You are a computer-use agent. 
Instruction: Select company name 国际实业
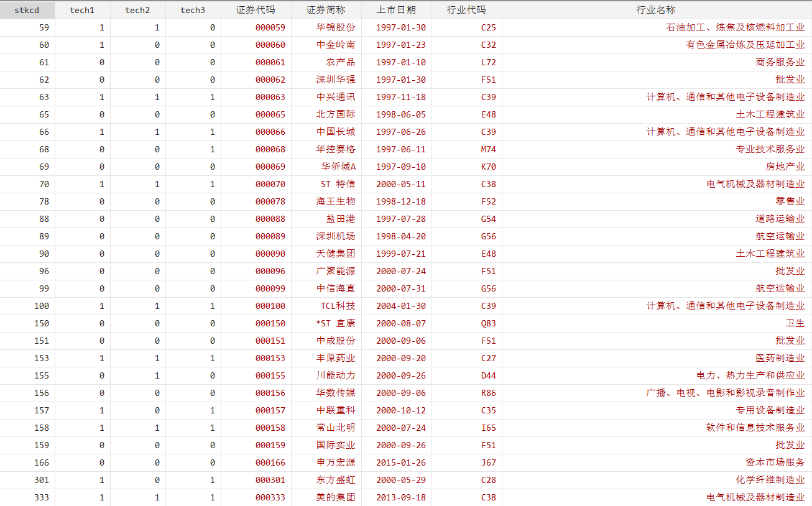click(336, 445)
